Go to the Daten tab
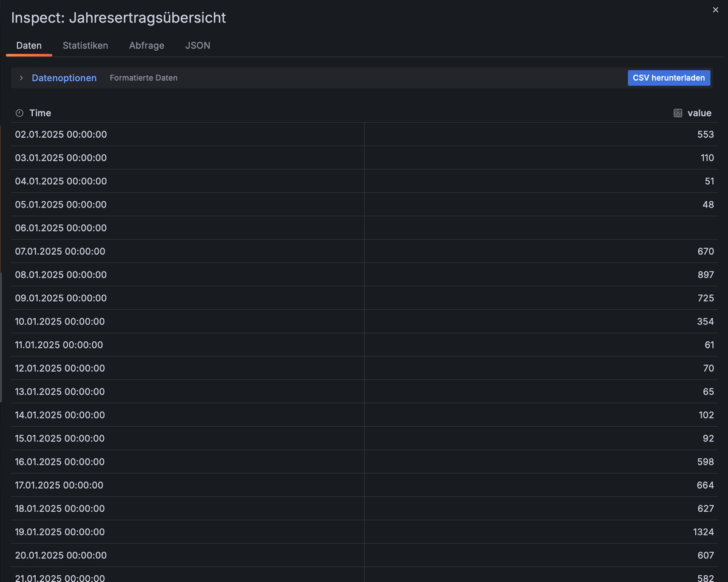The image size is (728, 582). [29, 45]
